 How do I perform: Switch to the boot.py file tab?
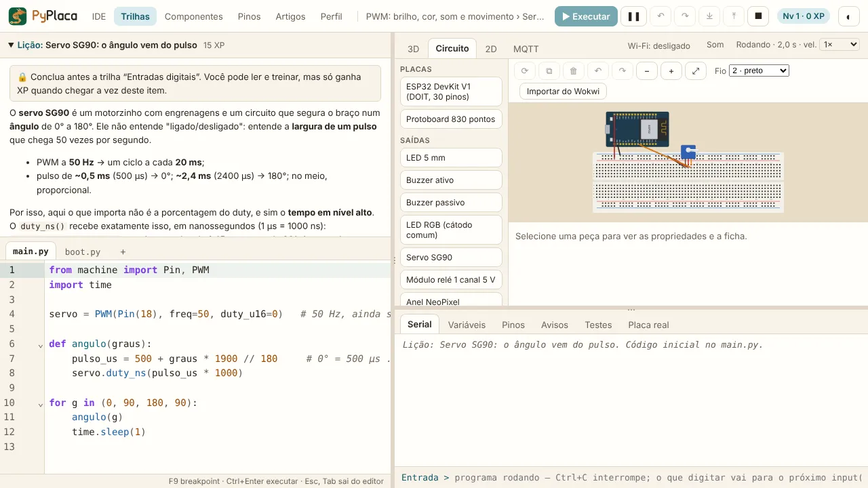click(83, 251)
